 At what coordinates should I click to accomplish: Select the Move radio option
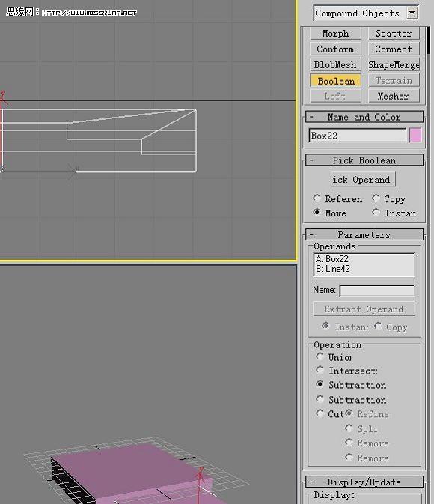click(x=330, y=213)
